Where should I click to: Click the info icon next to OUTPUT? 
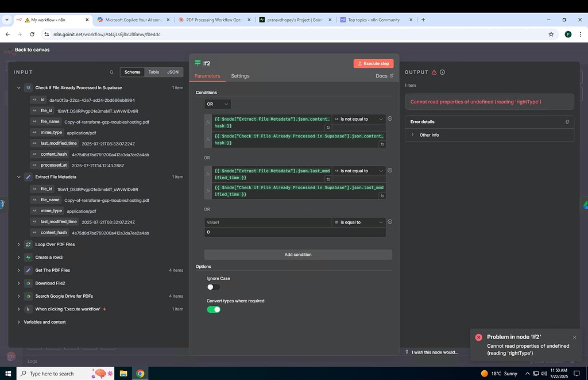pyautogui.click(x=442, y=72)
